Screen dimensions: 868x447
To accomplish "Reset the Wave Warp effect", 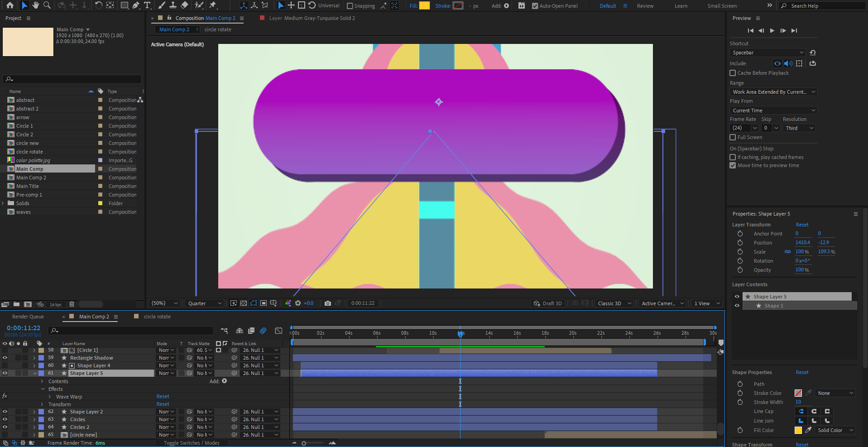I will pyautogui.click(x=163, y=396).
